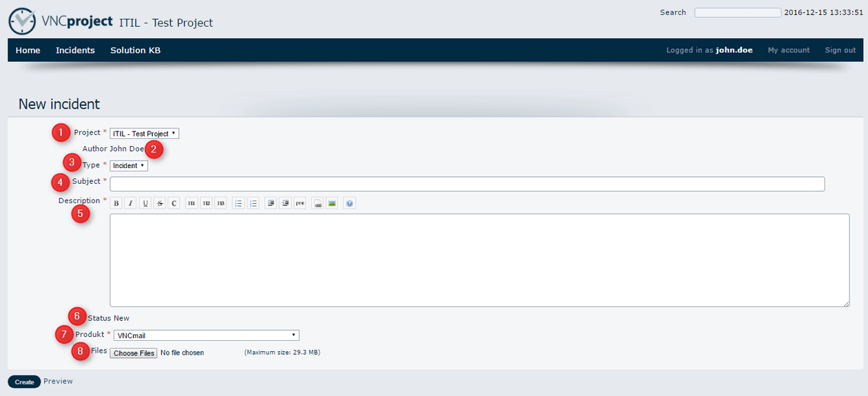
Task: Apply Heading 1 style
Action: (x=192, y=203)
